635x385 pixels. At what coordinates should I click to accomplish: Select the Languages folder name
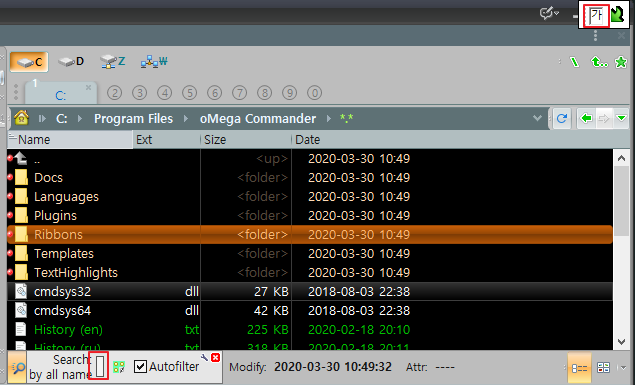tap(66, 196)
